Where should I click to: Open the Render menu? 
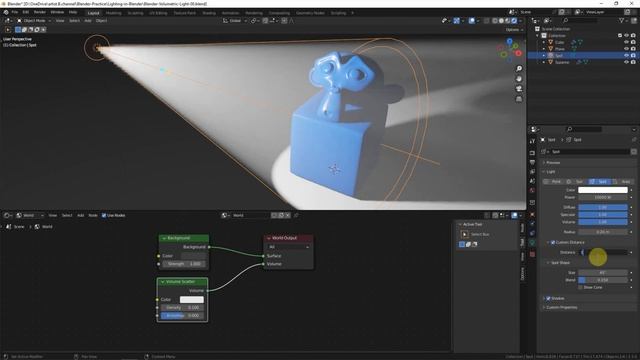pyautogui.click(x=40, y=13)
